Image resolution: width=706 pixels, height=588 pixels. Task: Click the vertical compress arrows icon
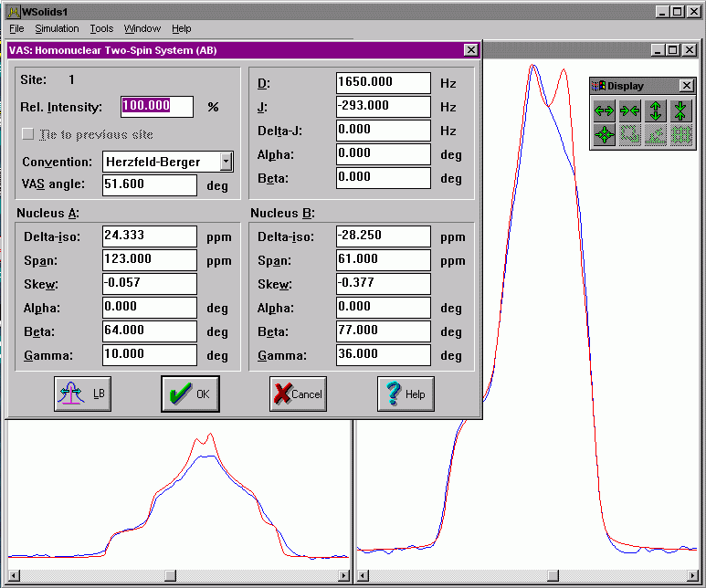(x=680, y=111)
